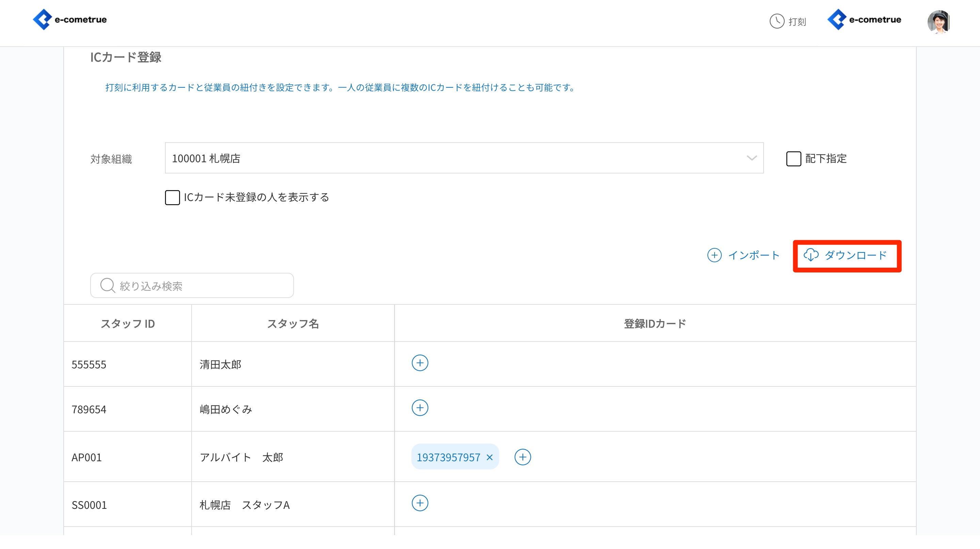The width and height of the screenshot is (980, 549).
Task: Enable ICカード未登録の人を表示する checkbox
Action: tap(172, 198)
